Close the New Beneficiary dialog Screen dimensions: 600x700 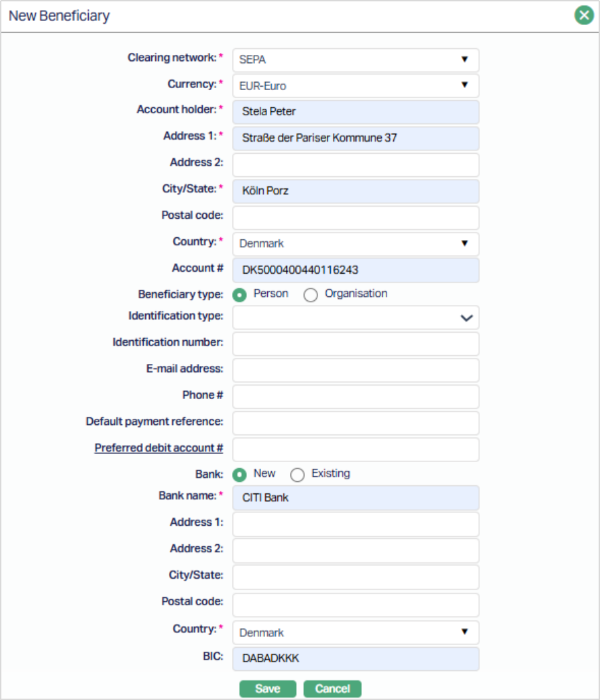click(x=583, y=15)
